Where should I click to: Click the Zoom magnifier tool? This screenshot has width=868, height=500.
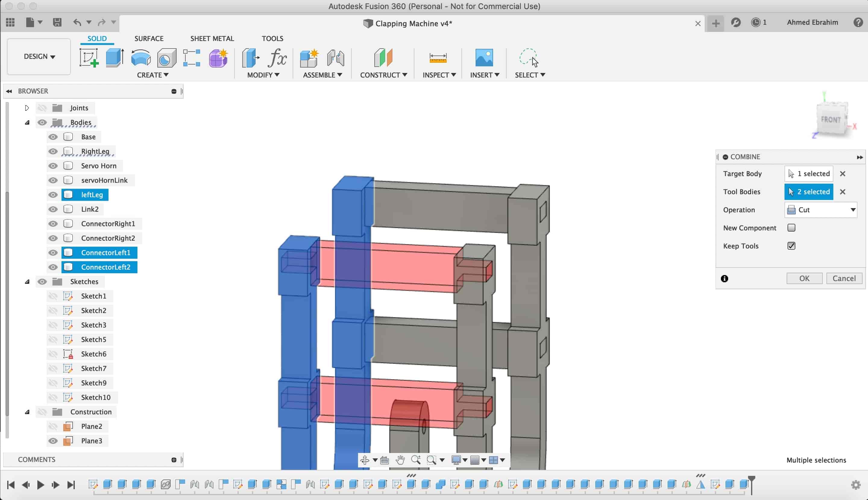(x=416, y=460)
